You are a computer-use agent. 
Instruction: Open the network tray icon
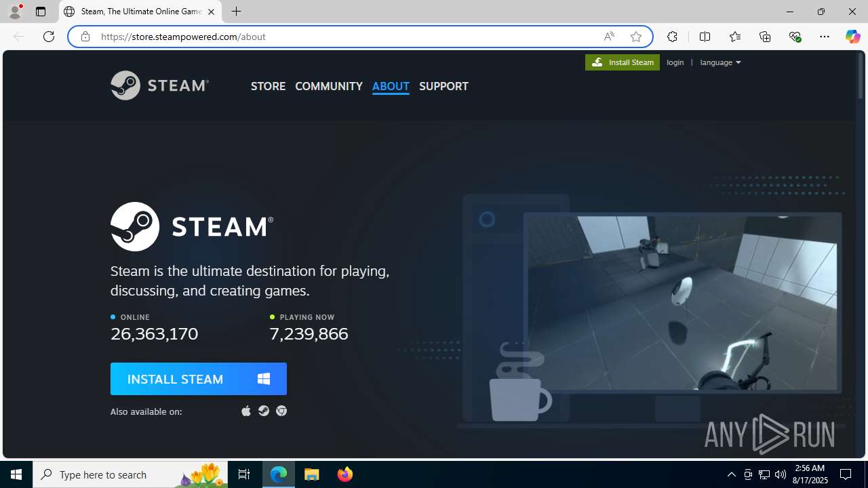(764, 474)
